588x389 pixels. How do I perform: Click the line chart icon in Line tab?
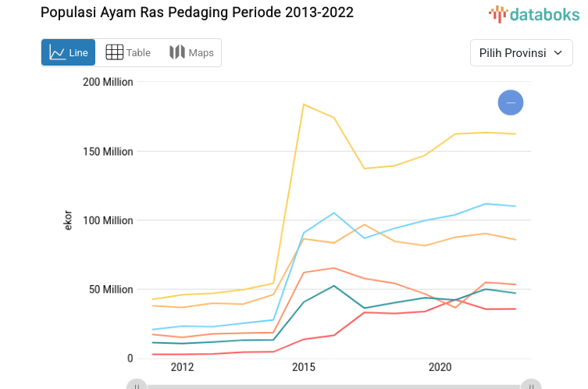[58, 52]
